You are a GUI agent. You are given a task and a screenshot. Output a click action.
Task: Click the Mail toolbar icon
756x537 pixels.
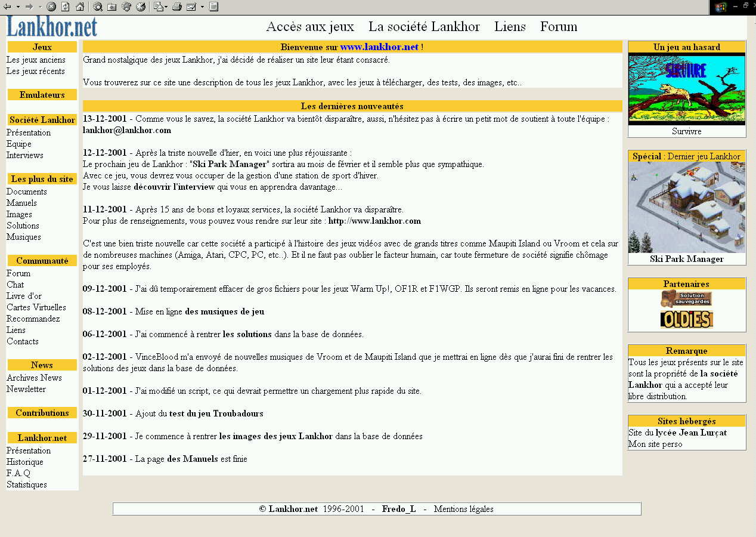158,7
